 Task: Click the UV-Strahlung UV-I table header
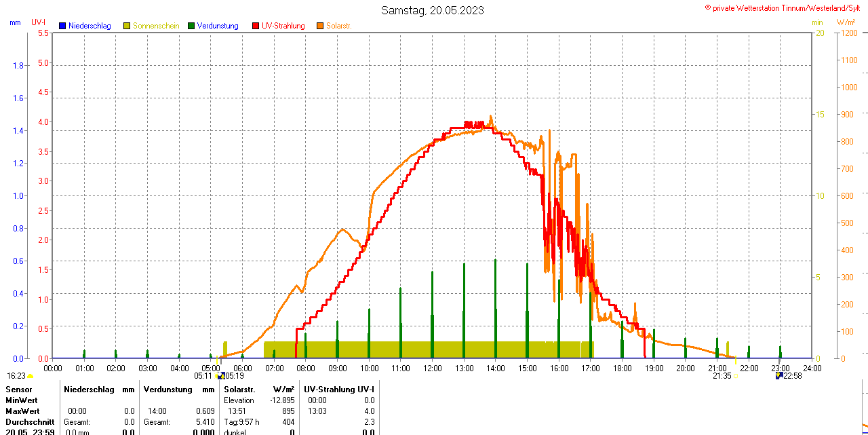[339, 390]
